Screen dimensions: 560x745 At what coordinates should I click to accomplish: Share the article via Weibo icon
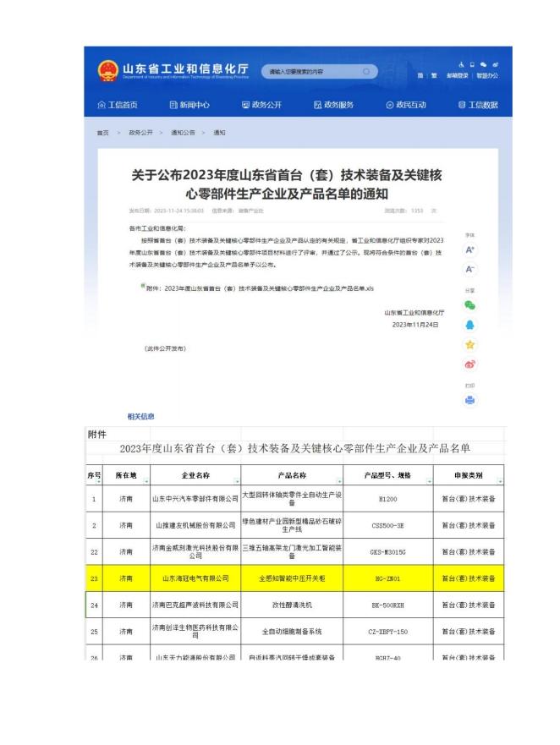click(x=469, y=365)
